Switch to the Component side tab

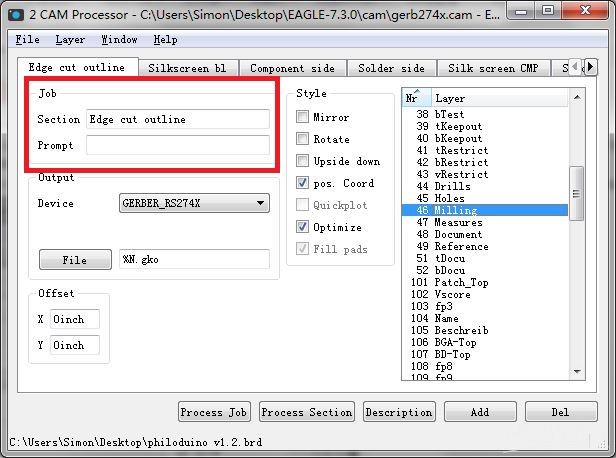point(293,68)
